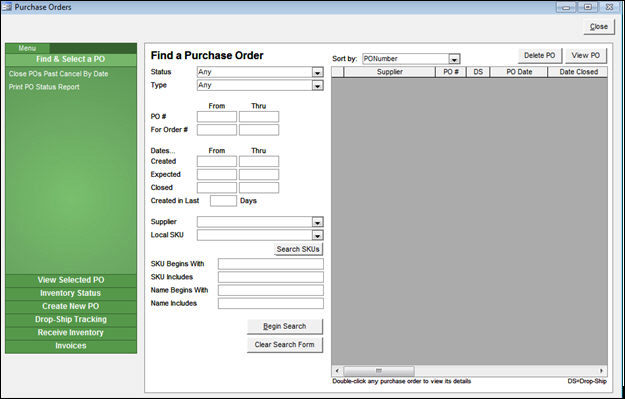Open Find & Select a PO section
Screen dimensions: 625x399
(71, 59)
